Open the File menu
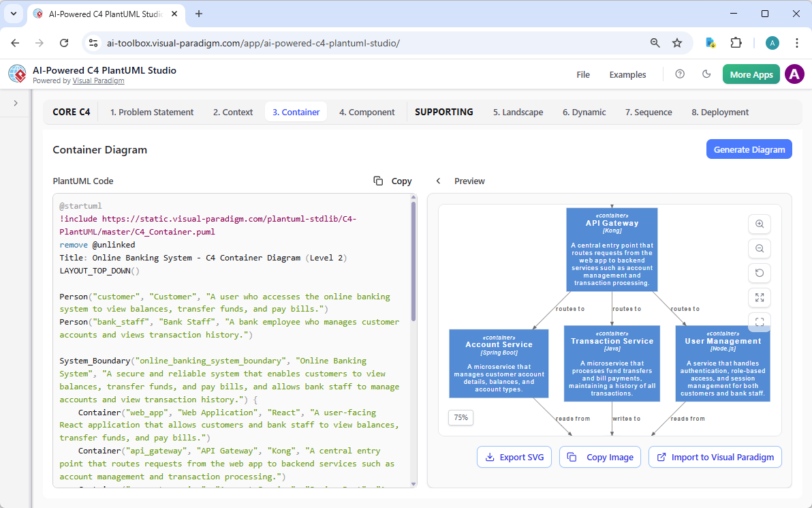The image size is (812, 508). coord(583,74)
